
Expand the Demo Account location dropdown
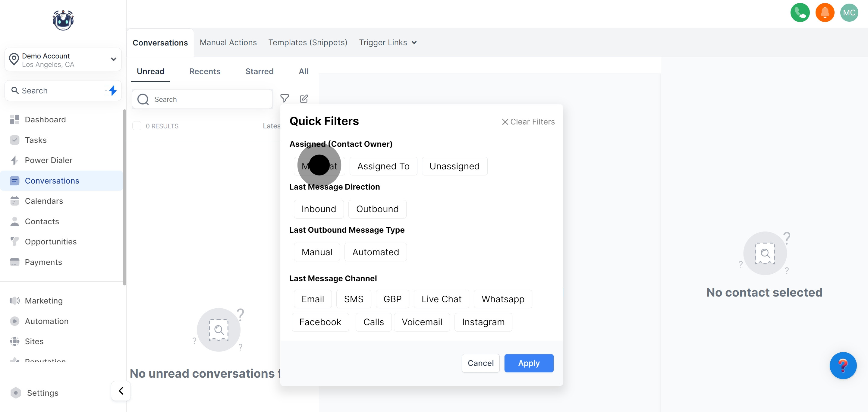(x=113, y=60)
